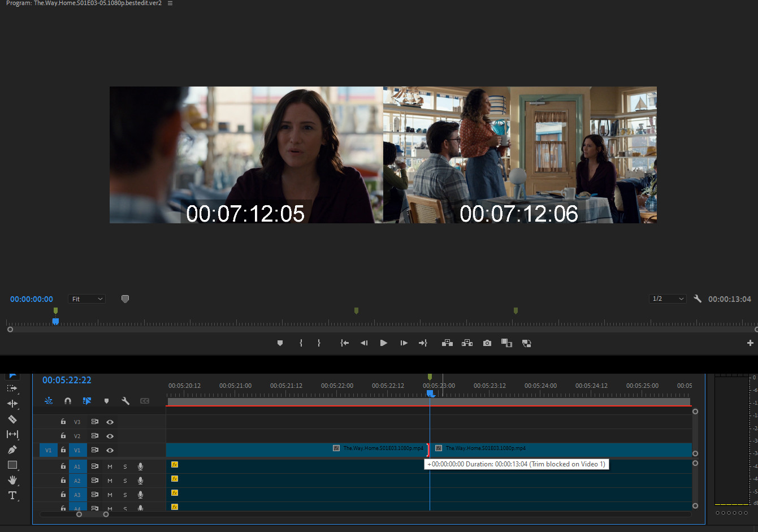Go to In point

(x=344, y=343)
